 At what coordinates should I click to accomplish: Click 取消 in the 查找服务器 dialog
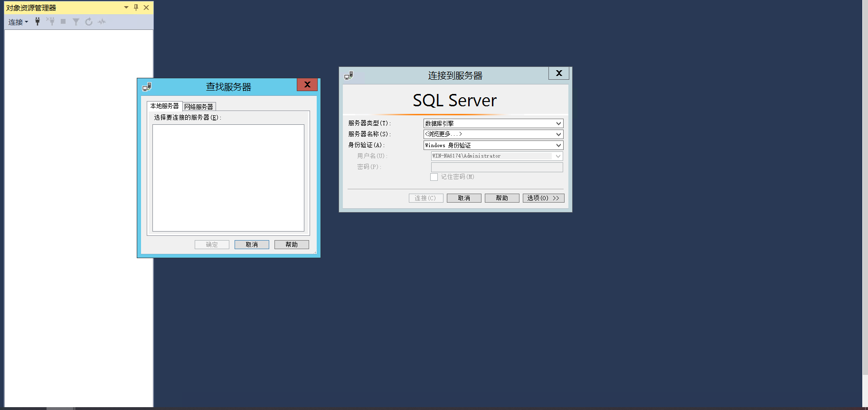click(252, 244)
